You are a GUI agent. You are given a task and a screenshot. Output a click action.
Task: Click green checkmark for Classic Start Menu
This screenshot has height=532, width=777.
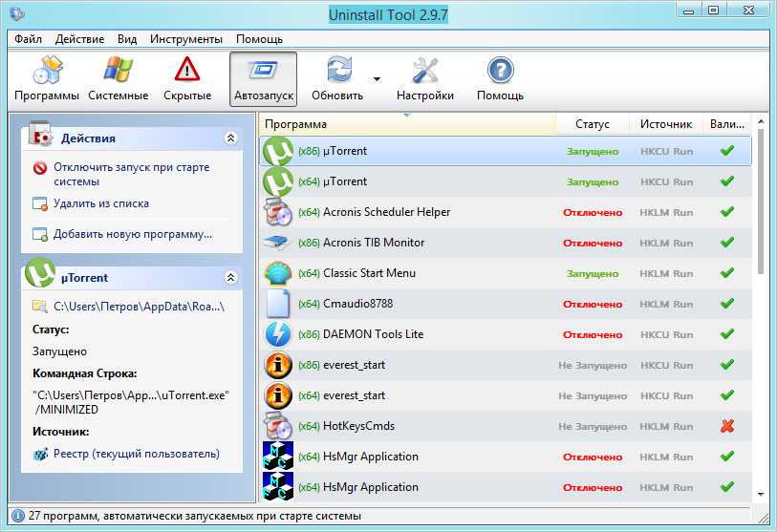pyautogui.click(x=726, y=273)
